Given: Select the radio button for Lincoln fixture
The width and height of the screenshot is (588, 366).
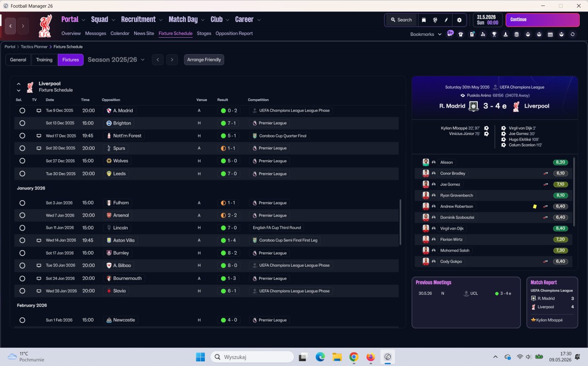Looking at the screenshot, I should point(22,228).
